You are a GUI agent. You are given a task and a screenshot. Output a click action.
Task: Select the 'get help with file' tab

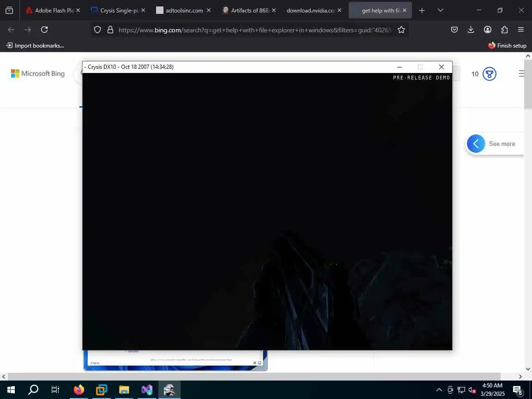pos(379,11)
